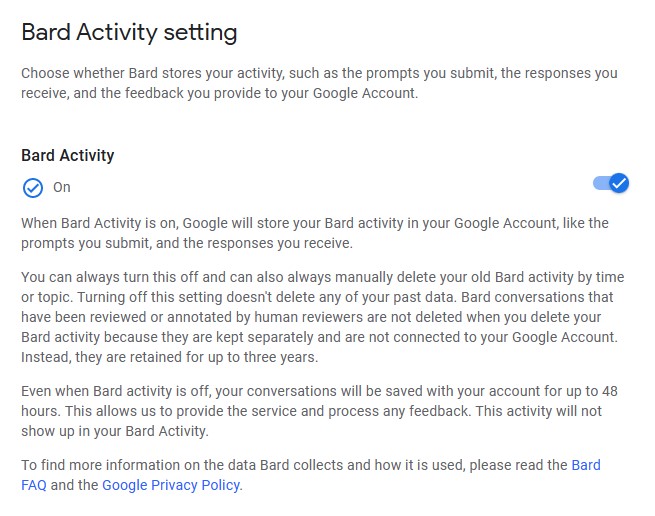
Task: Click the bold "Bard Activity" subheading
Action: 68,155
